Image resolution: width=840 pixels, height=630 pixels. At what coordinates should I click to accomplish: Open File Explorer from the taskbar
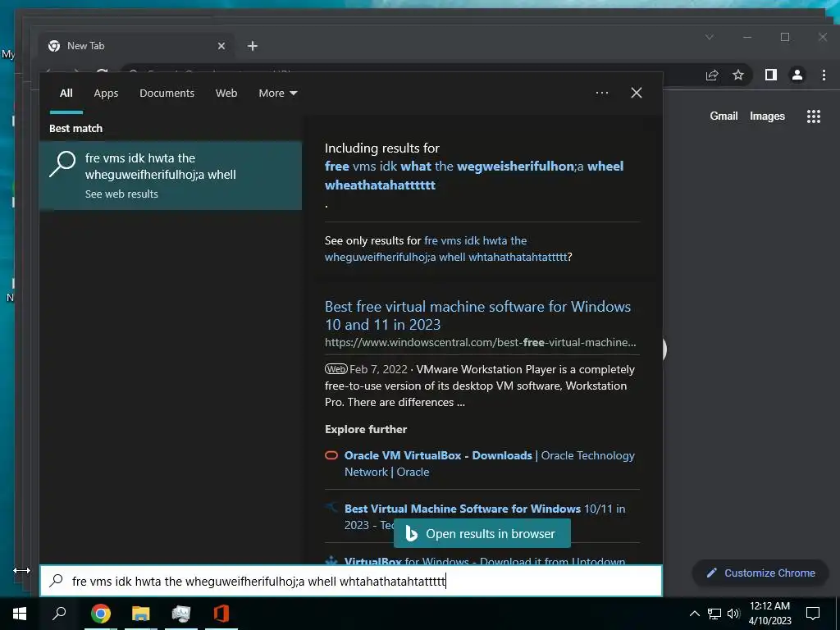141,614
